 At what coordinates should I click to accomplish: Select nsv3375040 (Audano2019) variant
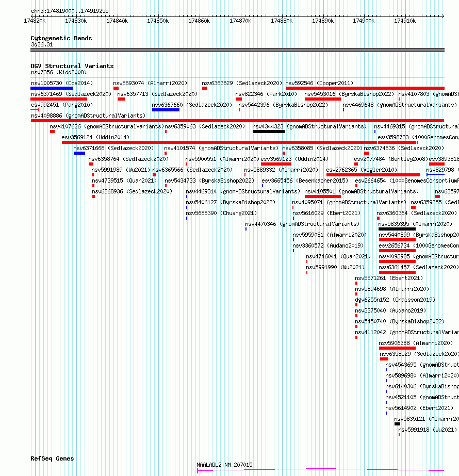(x=390, y=310)
